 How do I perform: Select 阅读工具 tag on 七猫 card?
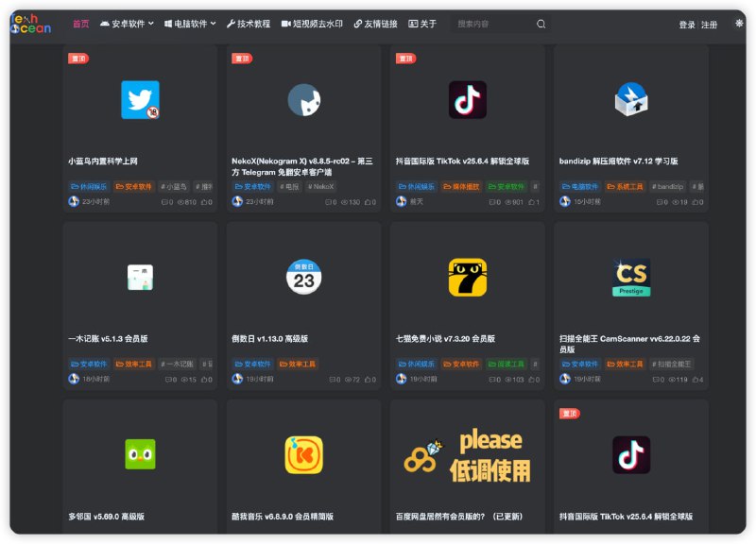point(507,364)
